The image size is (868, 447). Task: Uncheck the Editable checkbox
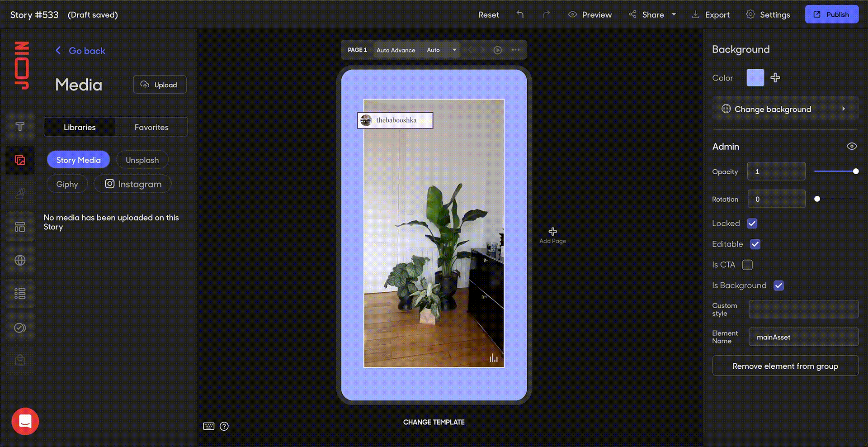755,244
